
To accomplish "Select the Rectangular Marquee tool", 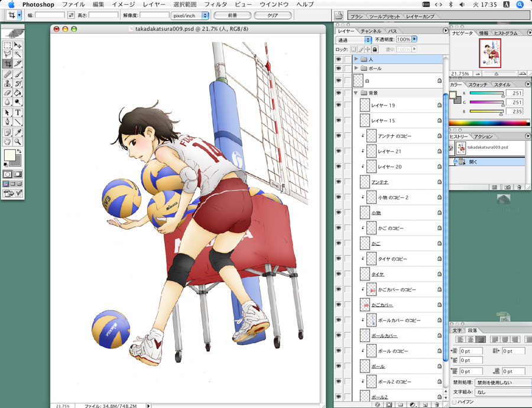I will [8, 45].
